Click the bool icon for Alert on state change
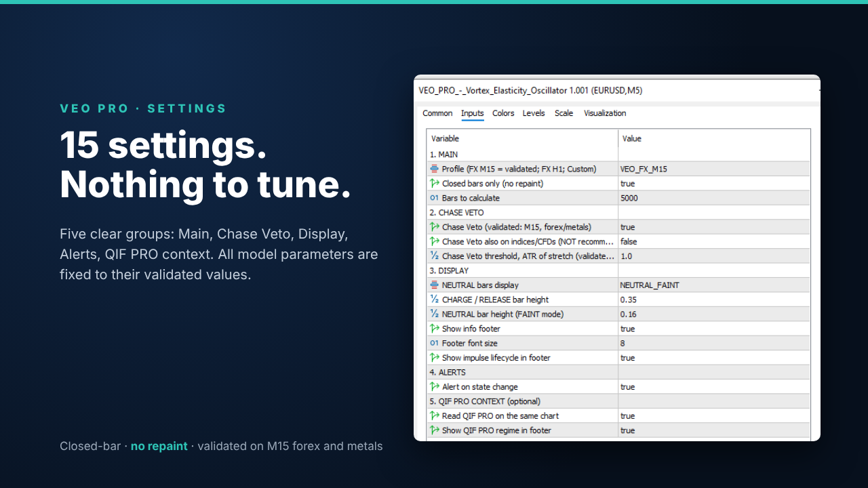868x488 pixels. [x=435, y=387]
